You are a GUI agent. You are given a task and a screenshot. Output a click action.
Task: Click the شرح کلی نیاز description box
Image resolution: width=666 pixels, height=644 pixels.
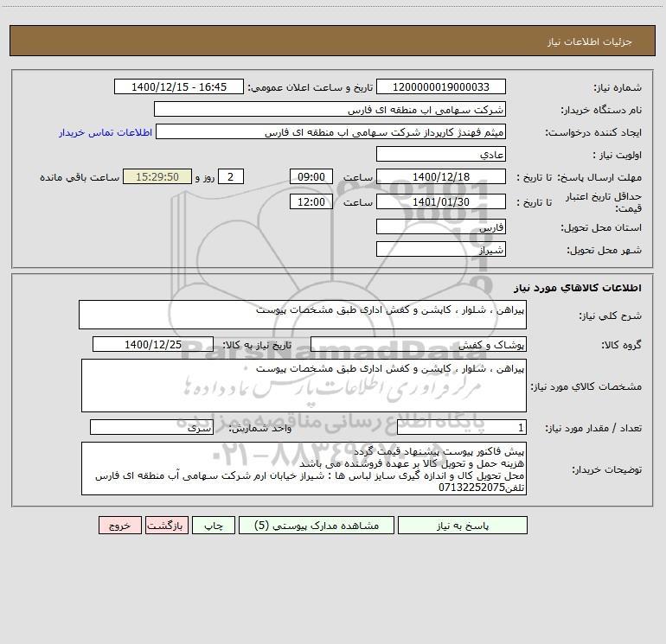[x=303, y=315]
